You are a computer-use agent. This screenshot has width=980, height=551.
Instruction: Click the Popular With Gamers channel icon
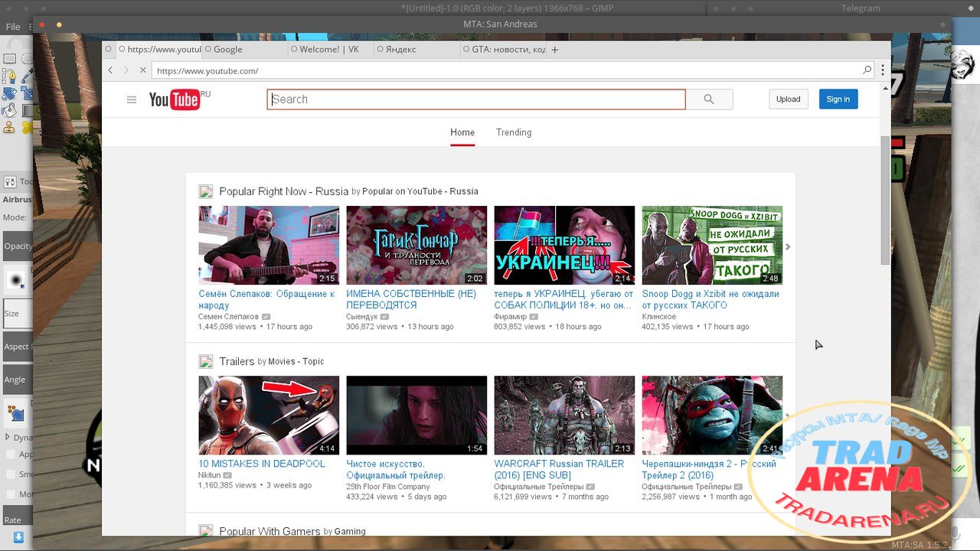205,530
